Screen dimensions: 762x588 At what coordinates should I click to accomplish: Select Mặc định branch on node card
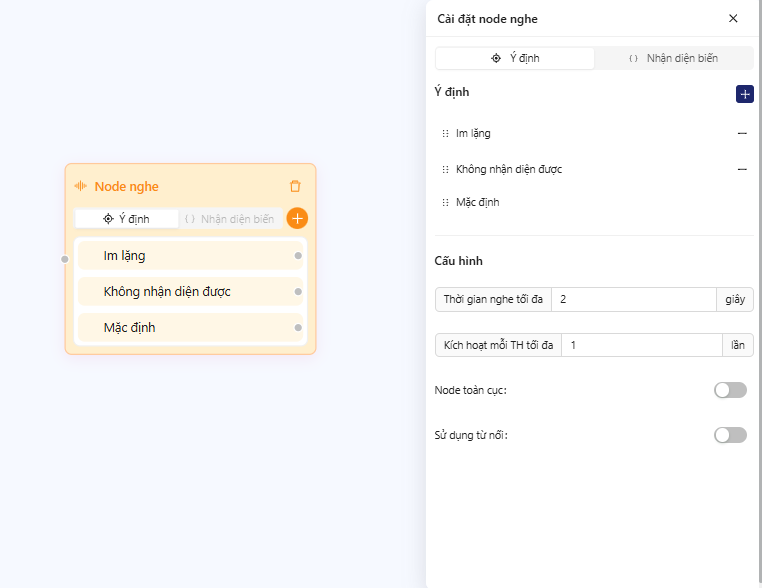190,328
